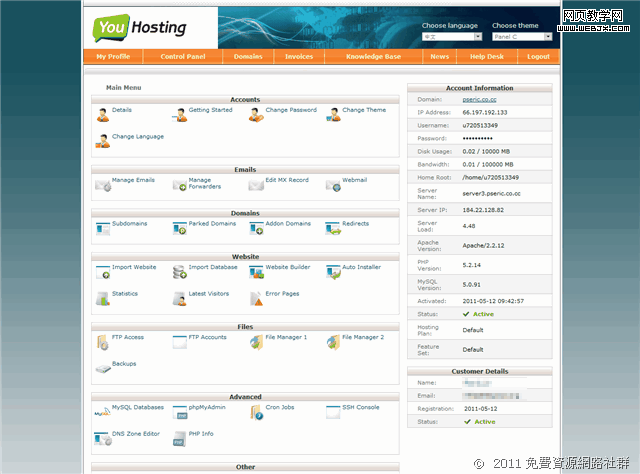Click the Website Builder icon
This screenshot has height=474, width=640.
[256, 272]
